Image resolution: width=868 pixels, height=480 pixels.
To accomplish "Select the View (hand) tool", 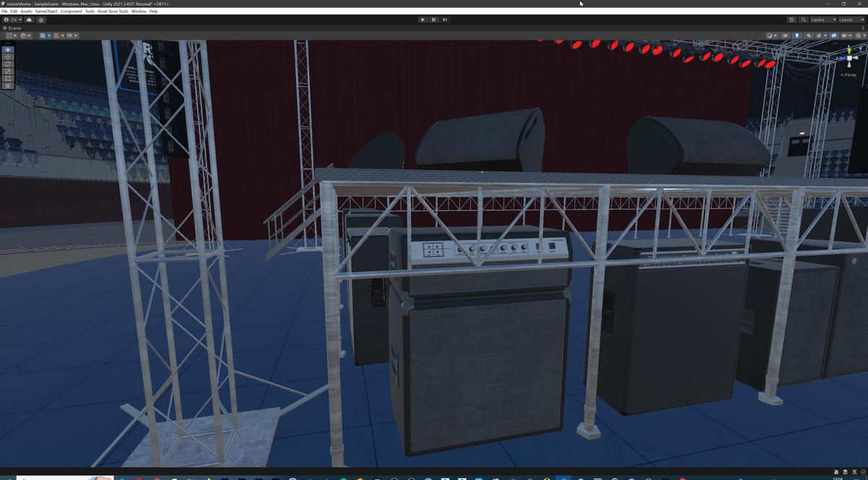I will click(7, 49).
